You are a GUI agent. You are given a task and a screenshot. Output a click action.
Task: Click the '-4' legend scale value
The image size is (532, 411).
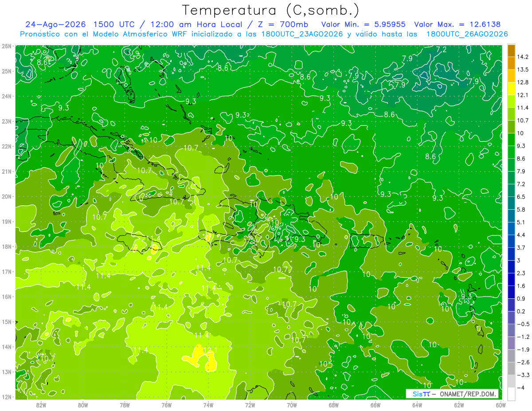(521, 388)
